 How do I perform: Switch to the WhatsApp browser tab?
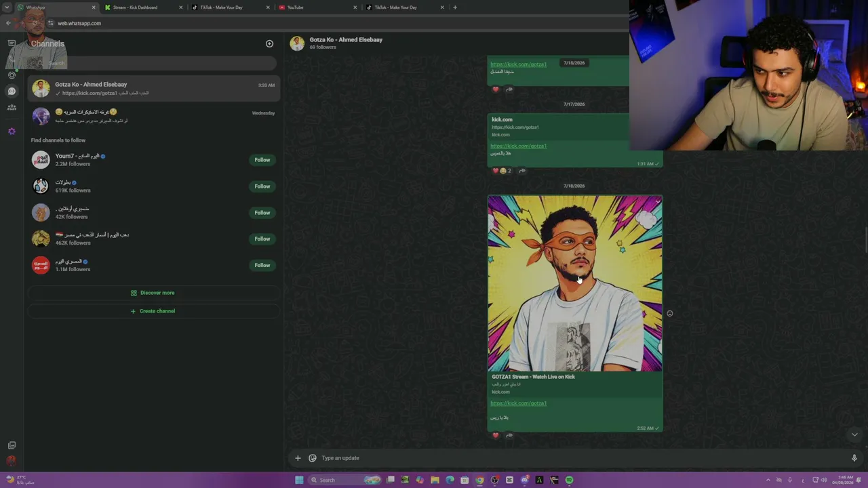pyautogui.click(x=57, y=7)
